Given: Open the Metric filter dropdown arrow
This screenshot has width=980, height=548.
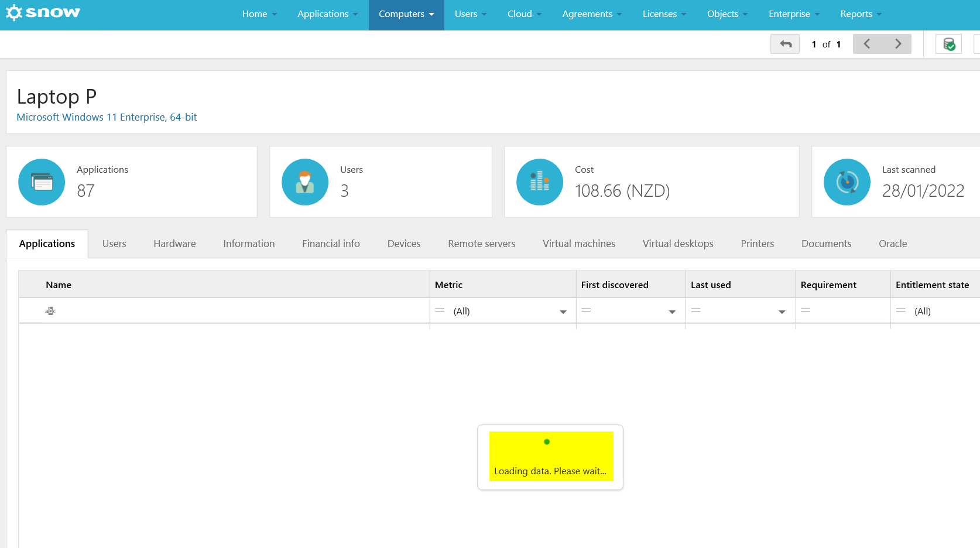Looking at the screenshot, I should pyautogui.click(x=563, y=311).
